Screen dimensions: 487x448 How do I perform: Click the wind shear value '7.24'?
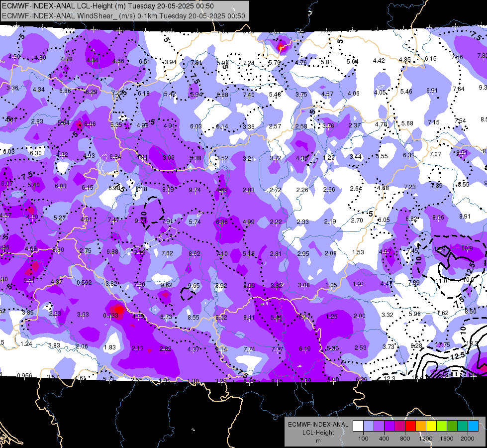[x=248, y=63]
